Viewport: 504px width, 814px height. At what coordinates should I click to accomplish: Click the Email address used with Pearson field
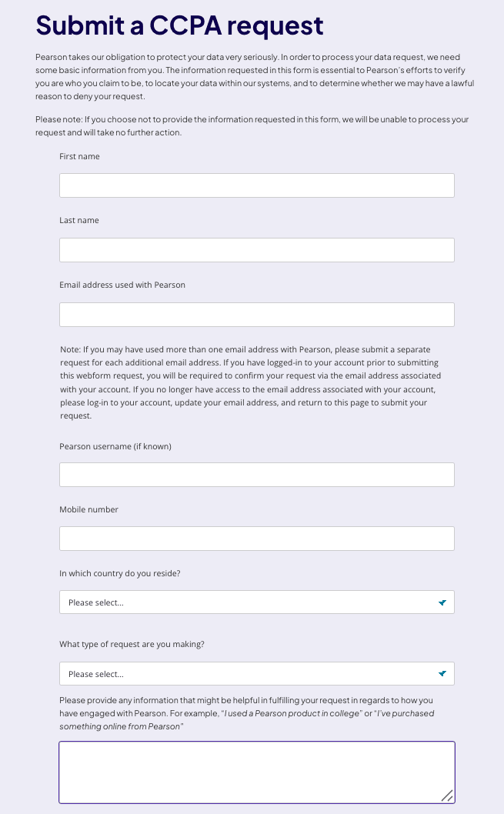tap(257, 315)
